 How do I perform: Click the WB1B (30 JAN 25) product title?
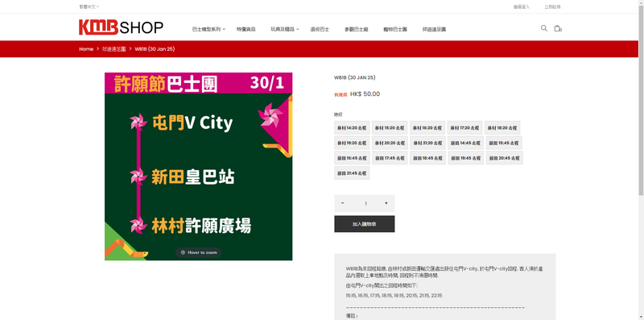(x=355, y=77)
